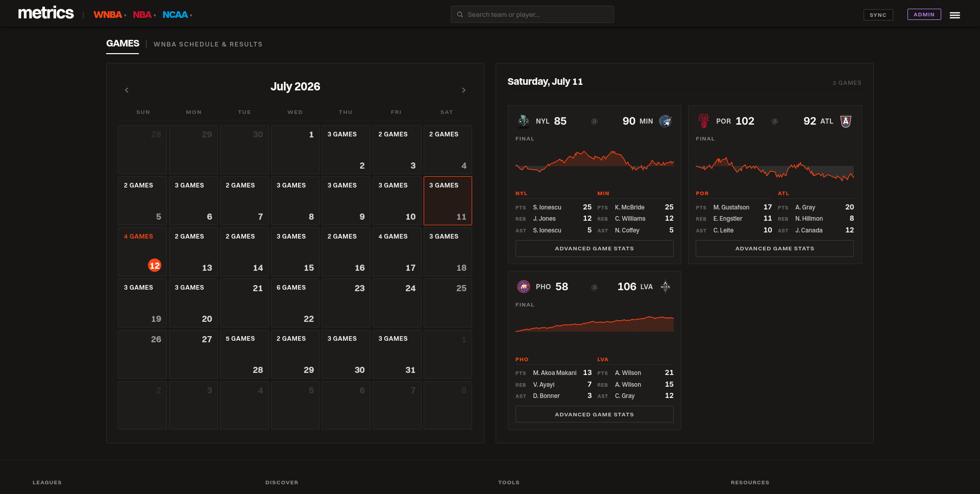
Task: Click the Minnesota Lynx team logo
Action: (x=665, y=121)
